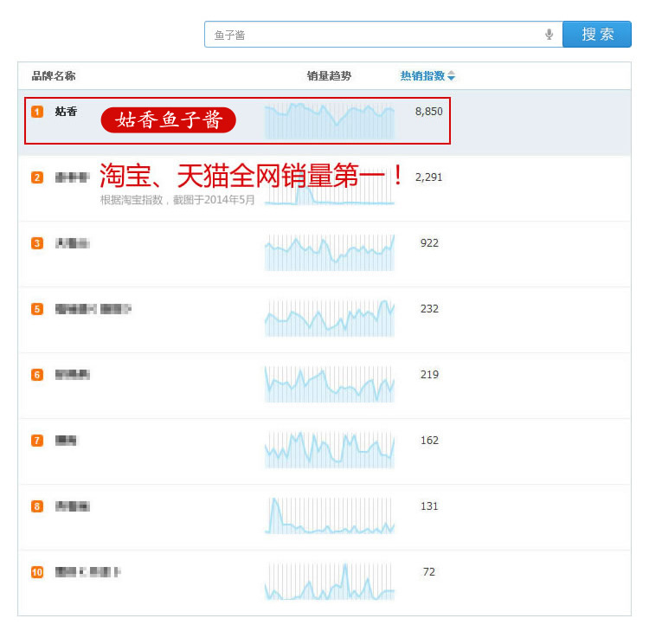Click blurred brand name in rank 6 row
This screenshot has width=649, height=644.
point(73,375)
